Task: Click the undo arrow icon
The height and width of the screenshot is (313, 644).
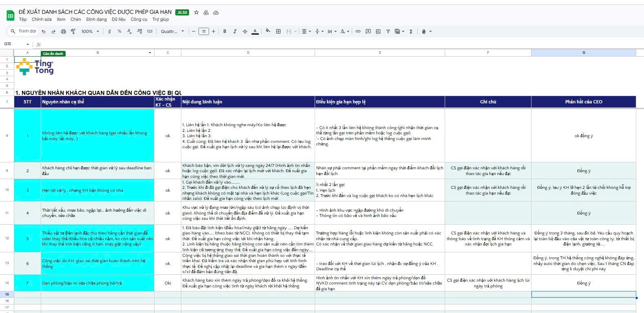Action: [43, 31]
